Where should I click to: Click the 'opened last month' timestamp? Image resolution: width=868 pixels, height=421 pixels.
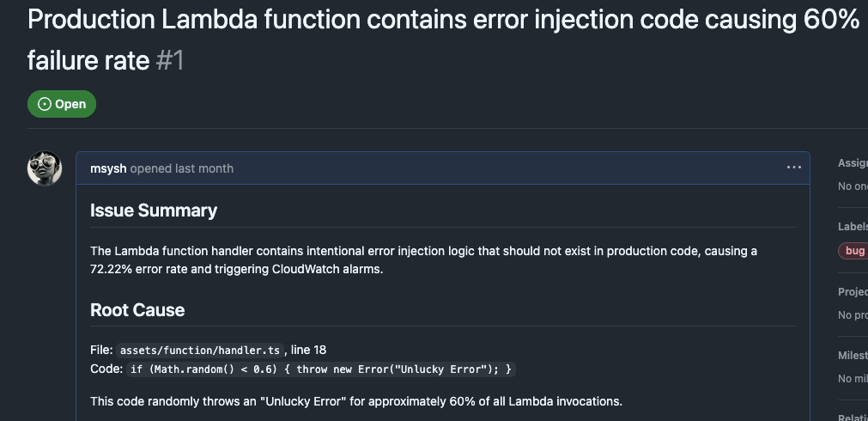182,168
